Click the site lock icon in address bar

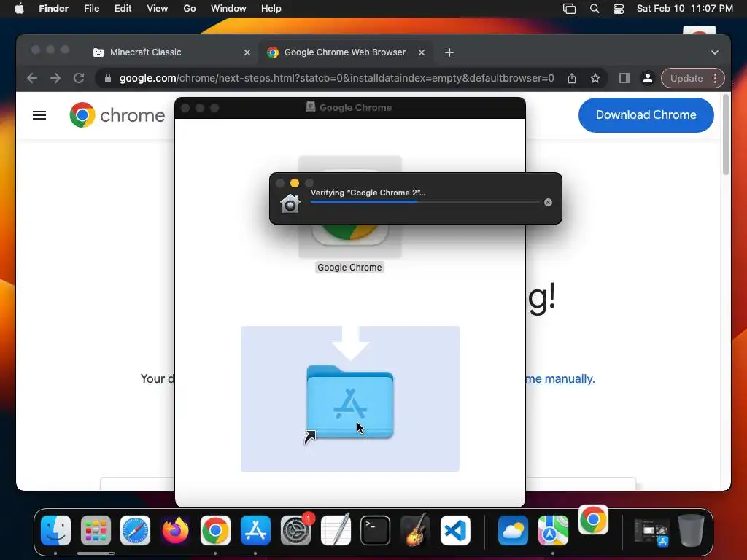tap(108, 78)
